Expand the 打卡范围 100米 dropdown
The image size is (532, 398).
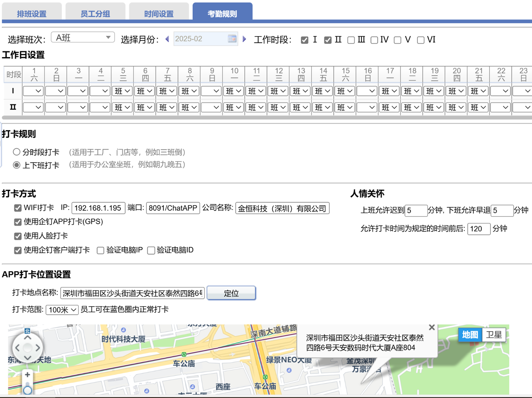[62, 310]
